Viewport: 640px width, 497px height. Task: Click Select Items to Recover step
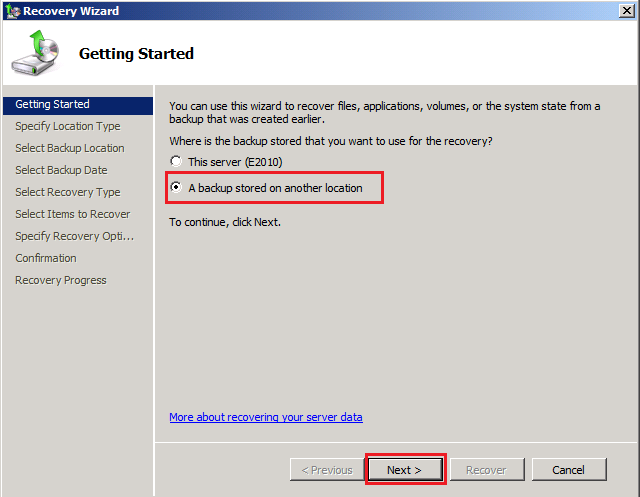click(x=72, y=214)
